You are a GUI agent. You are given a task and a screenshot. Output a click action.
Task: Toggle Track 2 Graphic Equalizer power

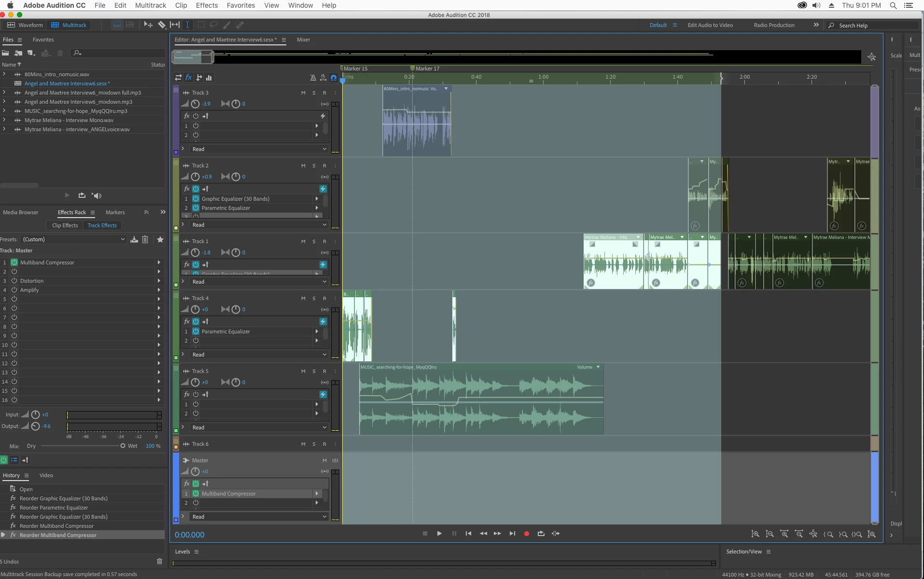point(196,199)
